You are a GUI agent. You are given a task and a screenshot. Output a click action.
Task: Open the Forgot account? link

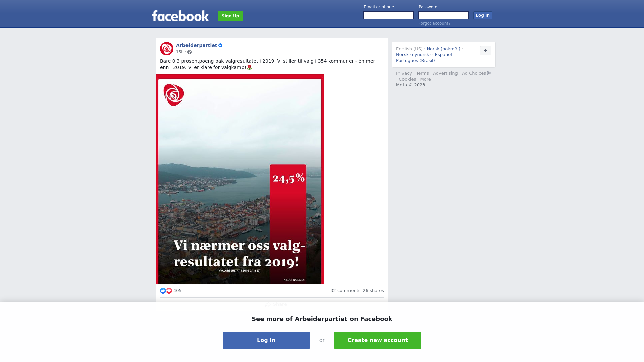coord(434,23)
